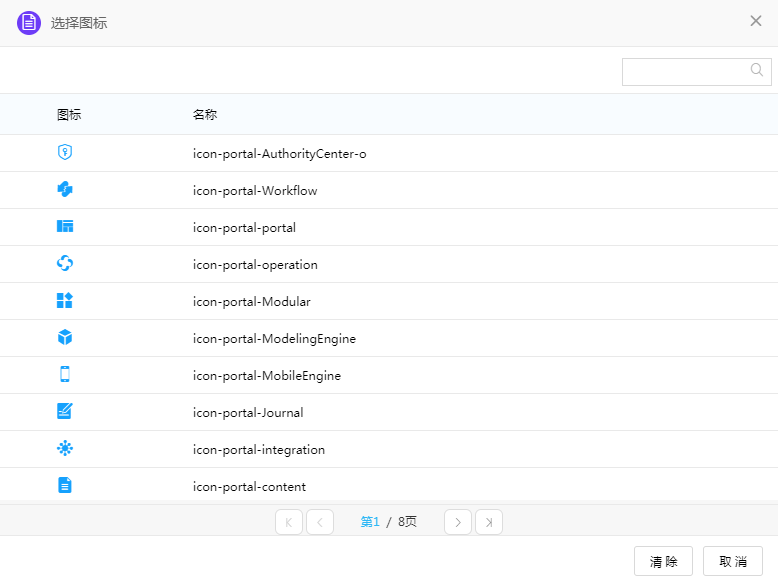Pick the portal layout icon
The height and width of the screenshot is (581, 778).
65,227
